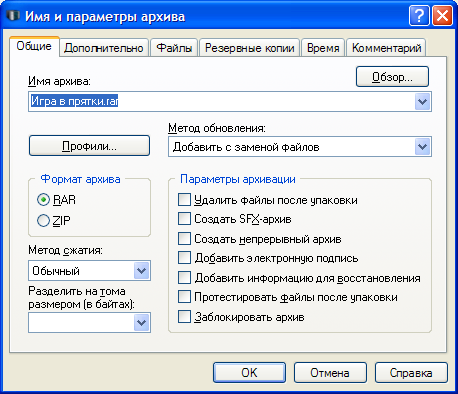The width and height of the screenshot is (458, 394).
Task: Switch to the 'Резервные копии' tab
Action: tap(250, 48)
